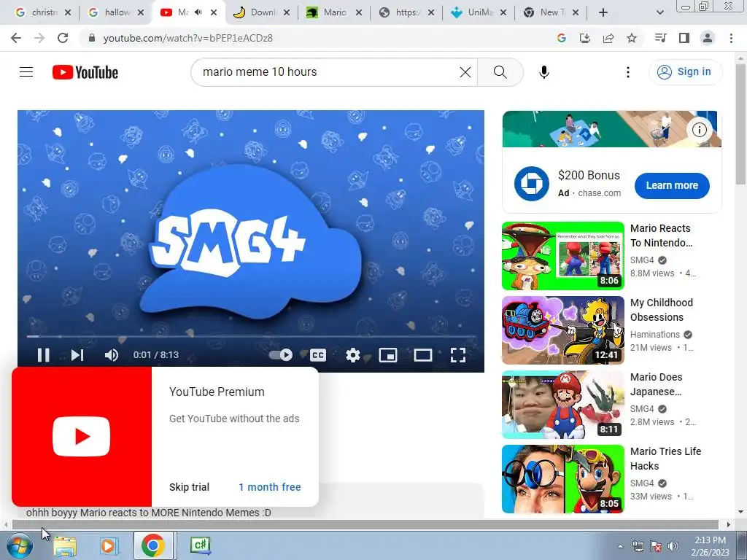Open video player settings gear

point(353,355)
